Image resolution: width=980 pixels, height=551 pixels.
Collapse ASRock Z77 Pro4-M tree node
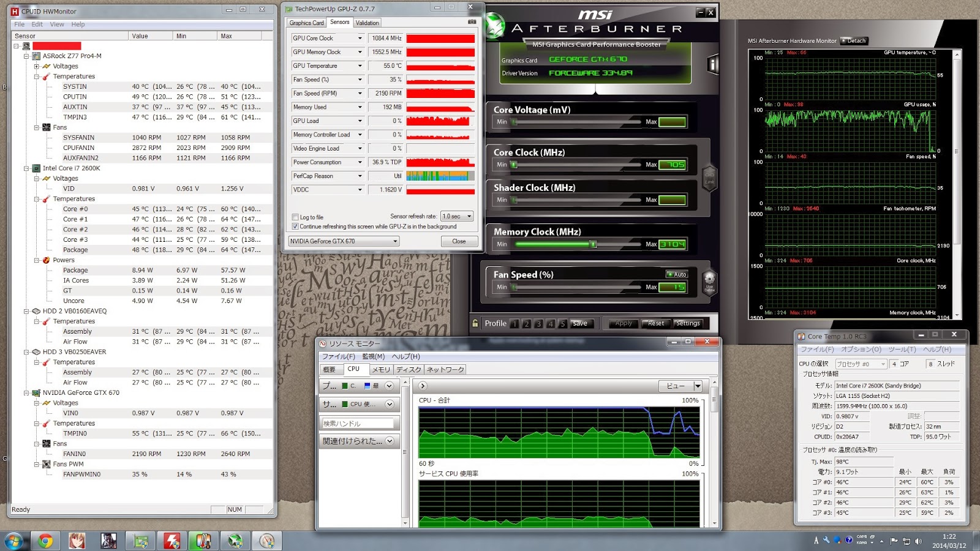tap(26, 56)
